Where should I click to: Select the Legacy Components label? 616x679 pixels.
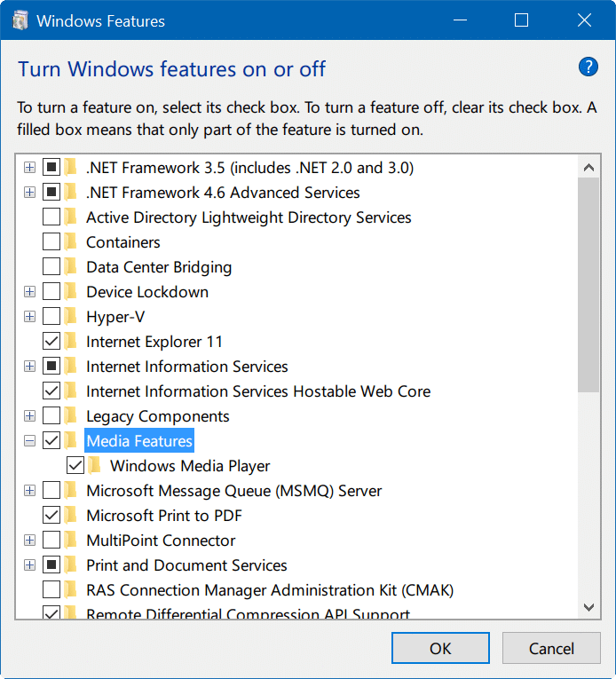click(x=158, y=416)
